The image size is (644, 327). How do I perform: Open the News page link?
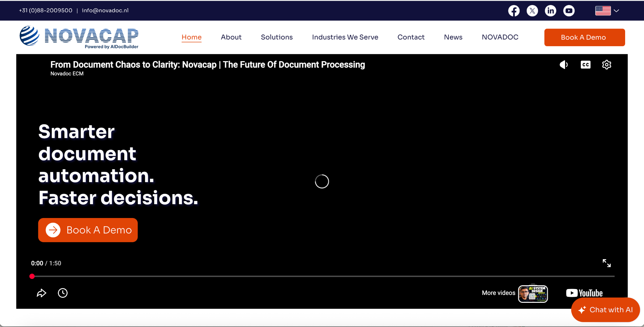pyautogui.click(x=453, y=37)
